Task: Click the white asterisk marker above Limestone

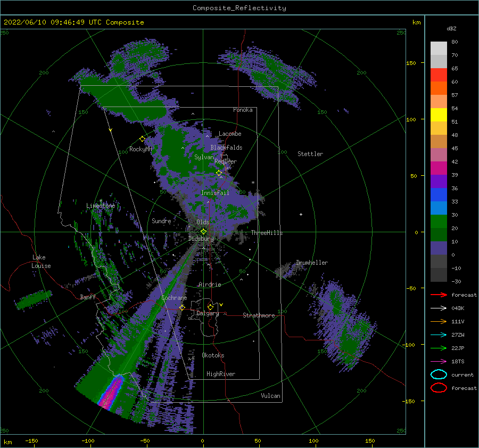Action: coord(101,201)
